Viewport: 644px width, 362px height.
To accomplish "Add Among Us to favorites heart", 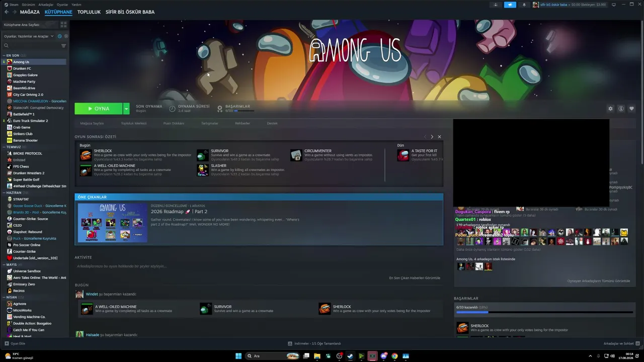I will tap(632, 109).
